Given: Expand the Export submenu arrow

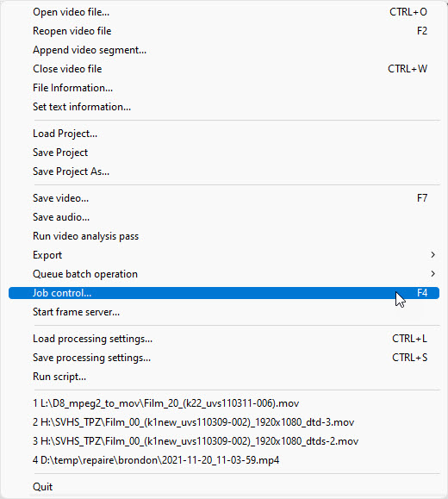Looking at the screenshot, I should click(x=432, y=255).
